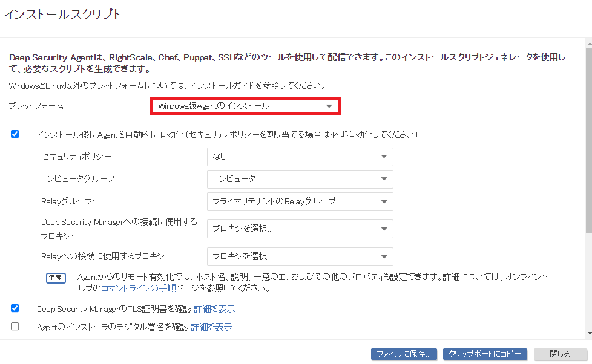Click the 備考 note icon
This screenshot has width=592, height=364.
[x=56, y=278]
